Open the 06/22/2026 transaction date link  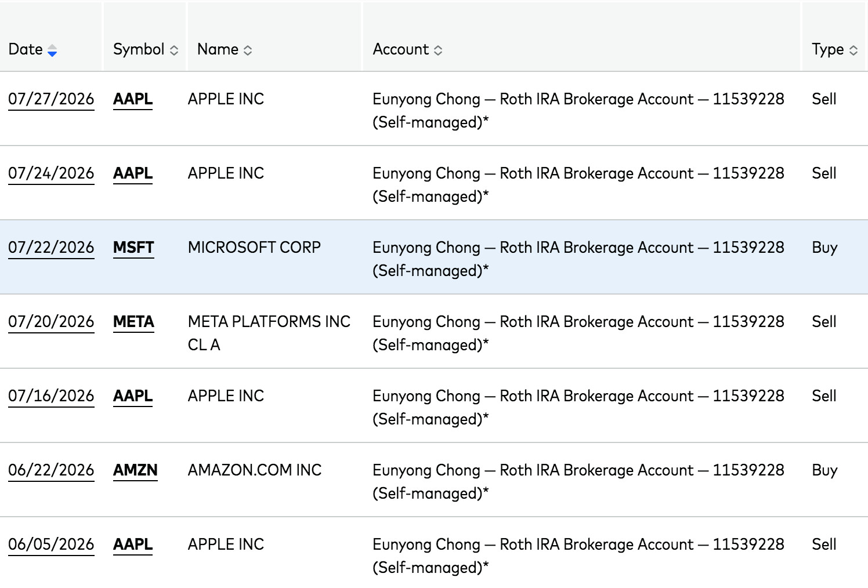51,470
